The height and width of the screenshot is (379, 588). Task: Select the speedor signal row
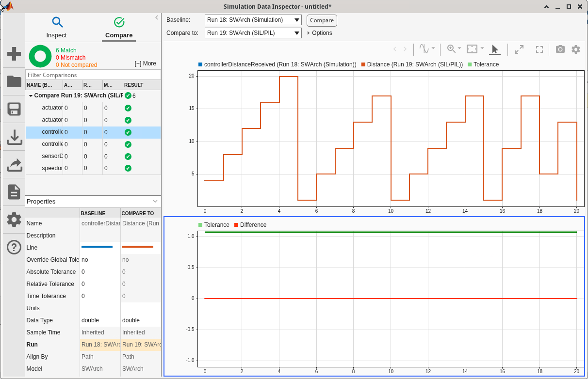click(x=93, y=168)
